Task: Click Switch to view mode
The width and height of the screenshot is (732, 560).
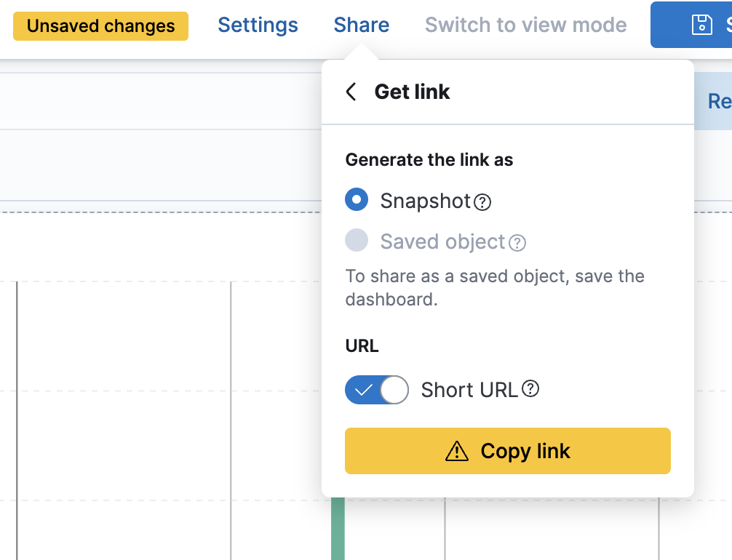Action: (525, 25)
